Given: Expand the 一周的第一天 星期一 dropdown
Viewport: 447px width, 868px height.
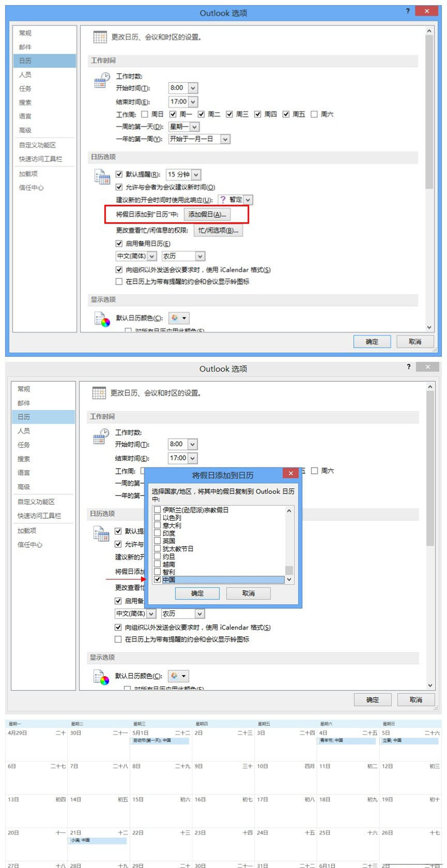Looking at the screenshot, I should tap(195, 127).
